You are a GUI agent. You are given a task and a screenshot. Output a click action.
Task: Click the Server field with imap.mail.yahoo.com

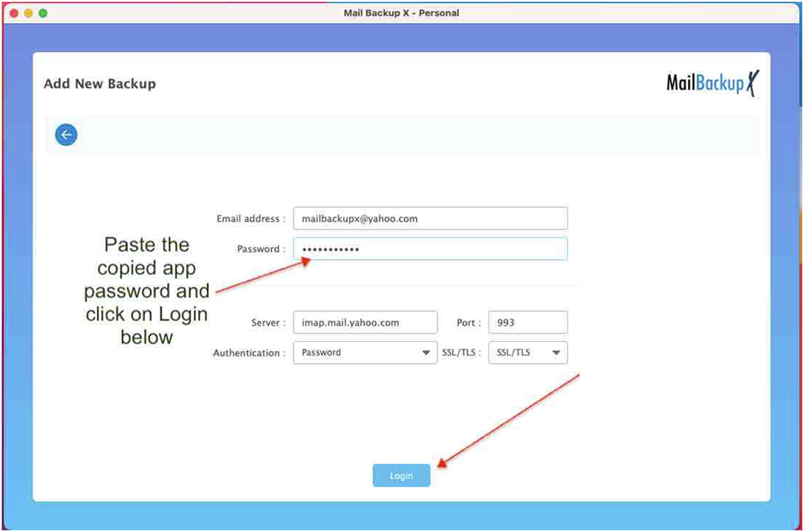pos(365,322)
